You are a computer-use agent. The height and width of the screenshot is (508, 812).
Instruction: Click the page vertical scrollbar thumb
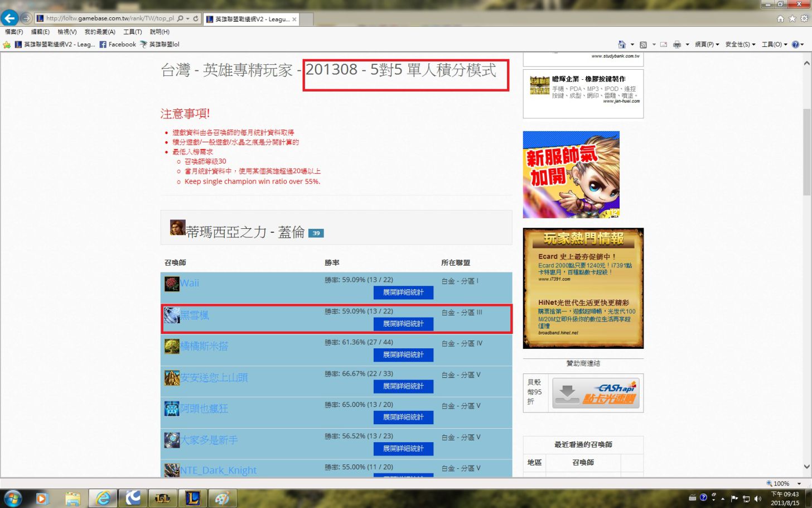(x=807, y=152)
